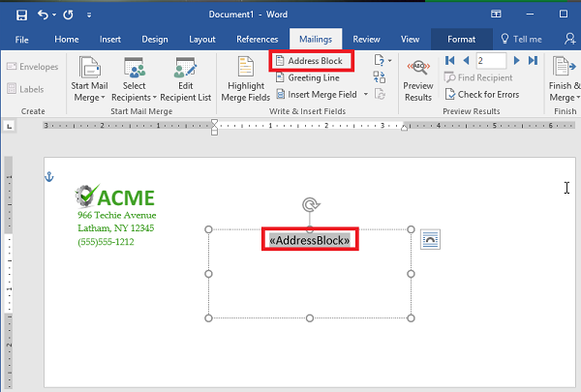The width and height of the screenshot is (581, 392).
Task: Select the «AddressBlock» field in document
Action: 310,239
